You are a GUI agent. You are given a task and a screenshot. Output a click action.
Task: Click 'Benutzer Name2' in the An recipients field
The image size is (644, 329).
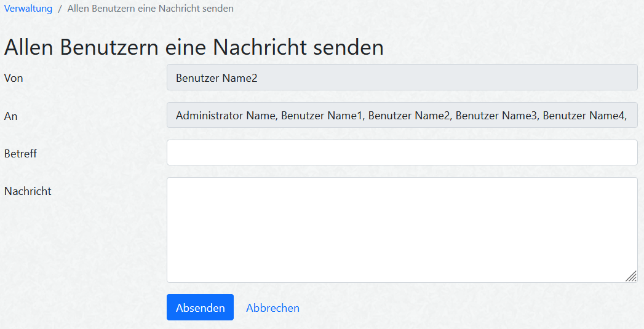click(x=409, y=115)
